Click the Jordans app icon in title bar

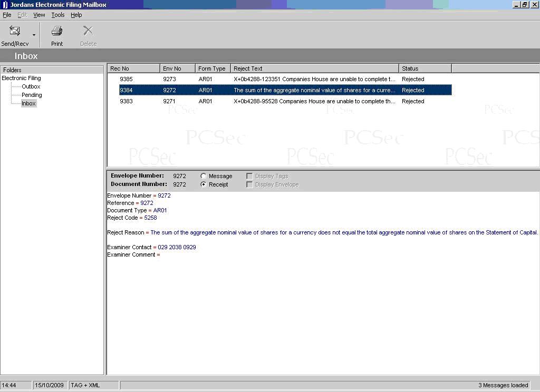coord(5,5)
